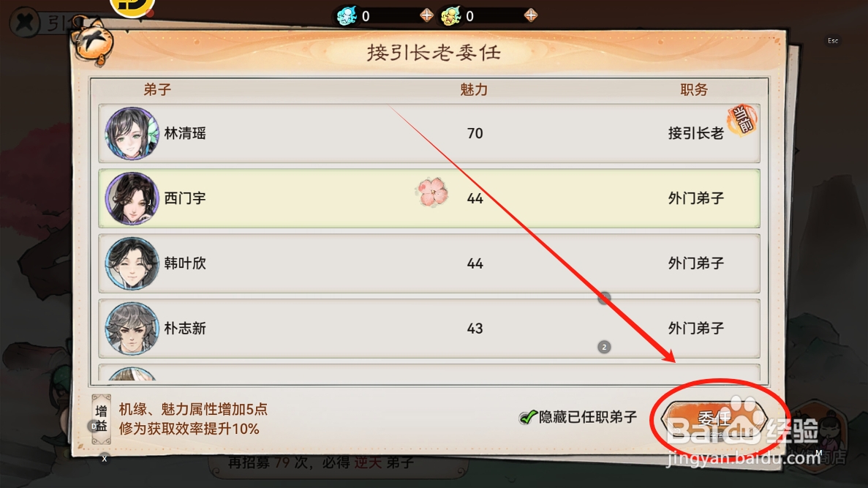Click the 当前 badge on 林清瑶

pyautogui.click(x=742, y=120)
